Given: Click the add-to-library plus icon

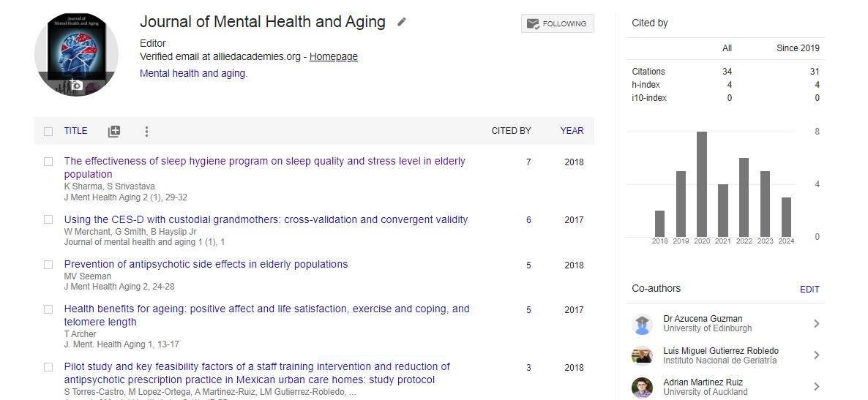Looking at the screenshot, I should [114, 132].
